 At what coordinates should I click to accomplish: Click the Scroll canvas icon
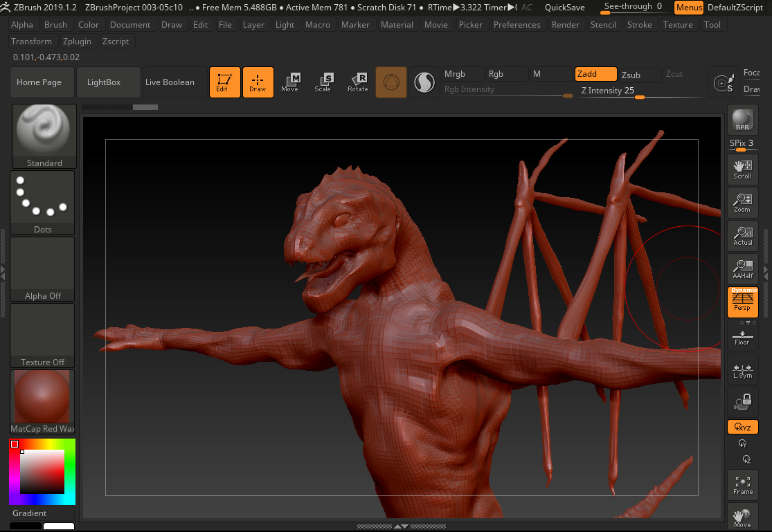(742, 169)
